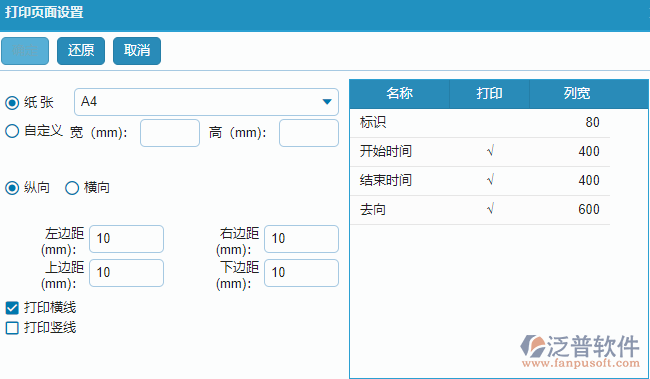Uncheck the 打印横线 checkbox
Screen dimensions: 650x379
(x=12, y=308)
